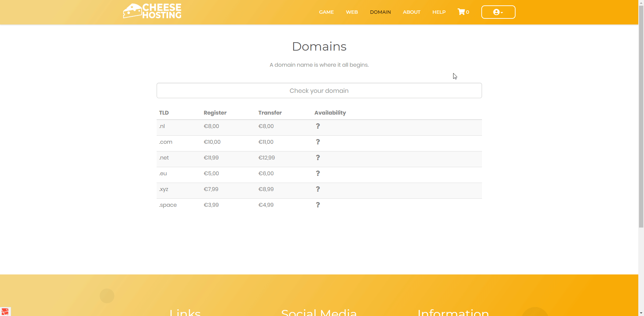Click the .xyz availability question mark
The image size is (644, 316).
pyautogui.click(x=318, y=189)
